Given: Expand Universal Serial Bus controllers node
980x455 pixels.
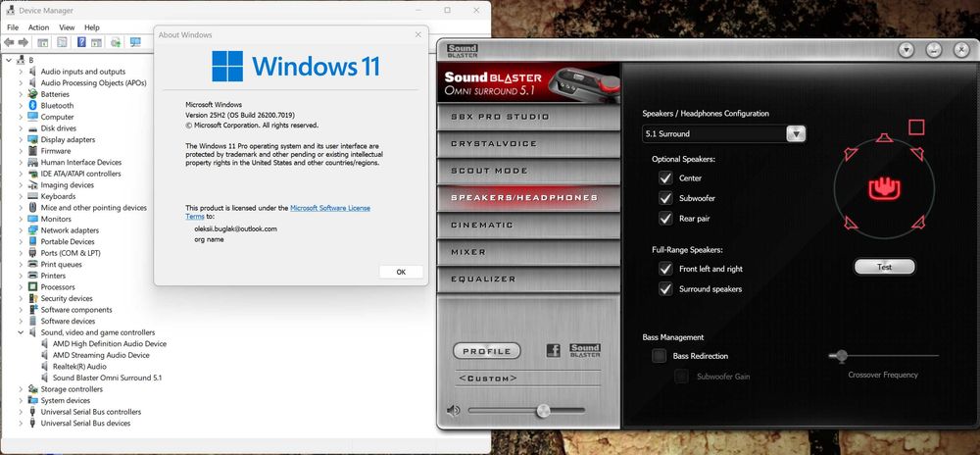Looking at the screenshot, I should coord(20,412).
